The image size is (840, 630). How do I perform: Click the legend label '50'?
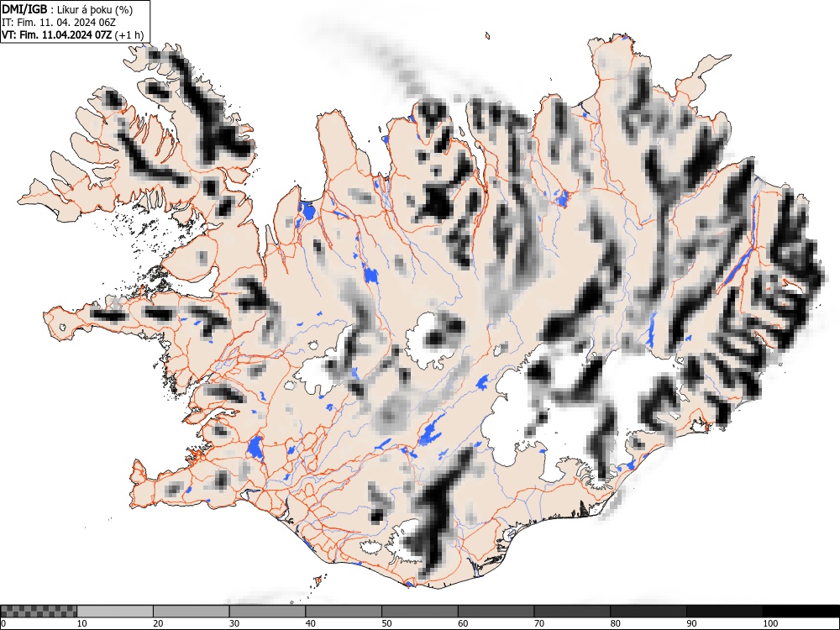[386, 623]
